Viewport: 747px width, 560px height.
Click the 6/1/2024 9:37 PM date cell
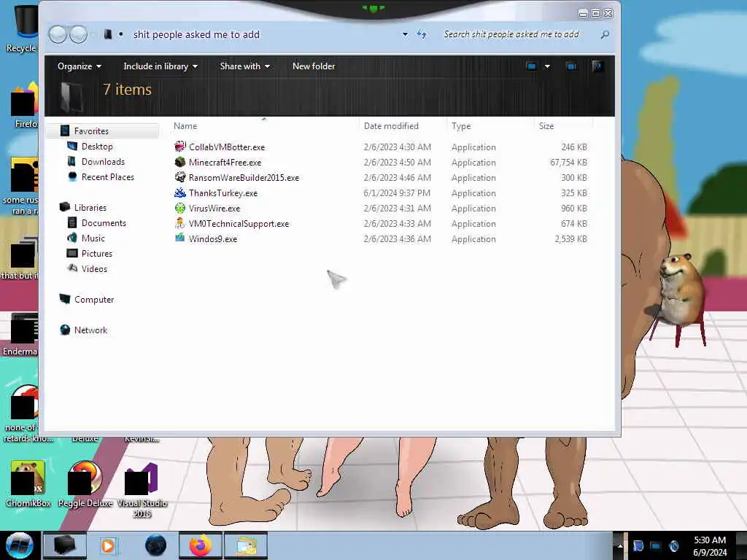coord(397,192)
